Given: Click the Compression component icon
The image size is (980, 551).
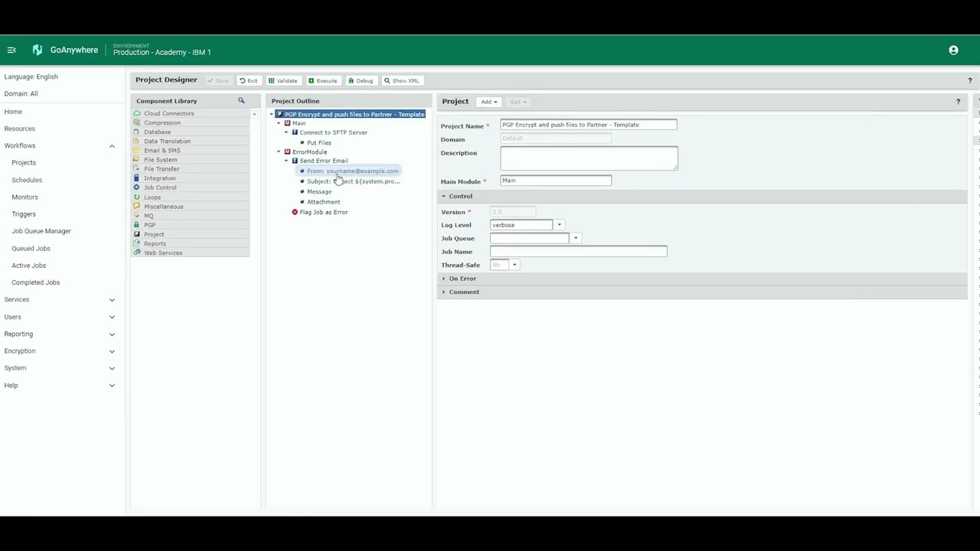Looking at the screenshot, I should [x=137, y=122].
